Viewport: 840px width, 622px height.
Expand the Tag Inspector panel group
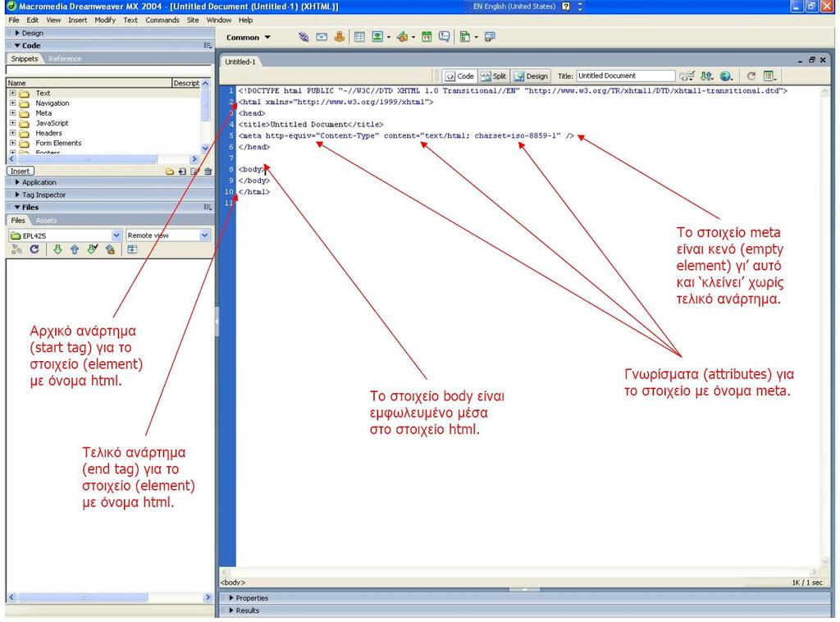(x=18, y=195)
